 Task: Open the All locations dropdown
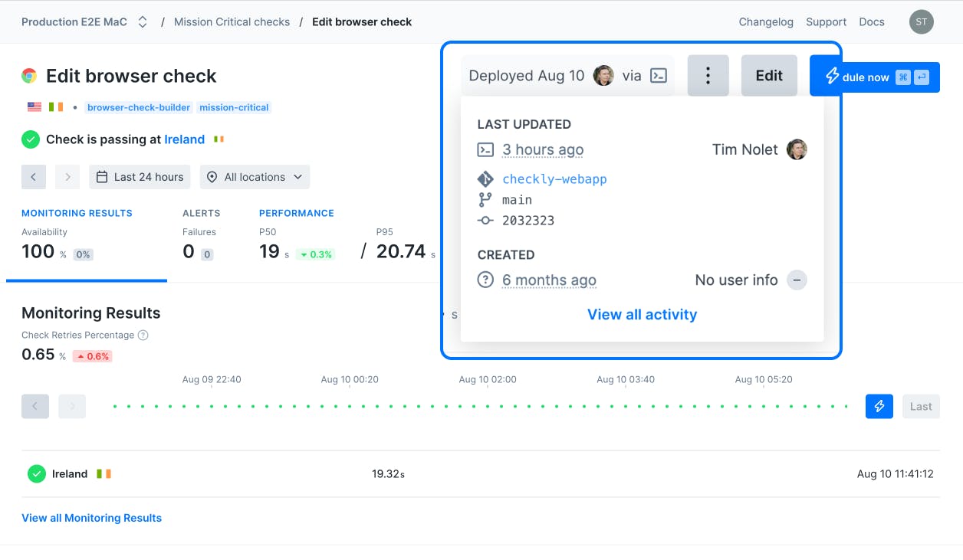coord(255,177)
